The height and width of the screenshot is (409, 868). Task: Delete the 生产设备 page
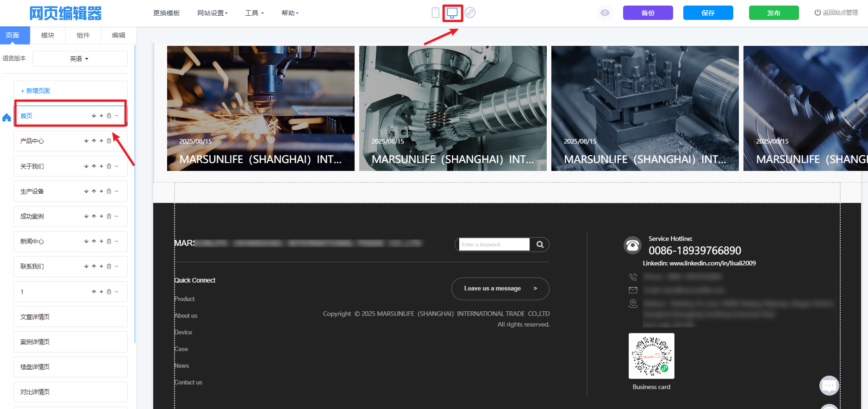point(109,191)
